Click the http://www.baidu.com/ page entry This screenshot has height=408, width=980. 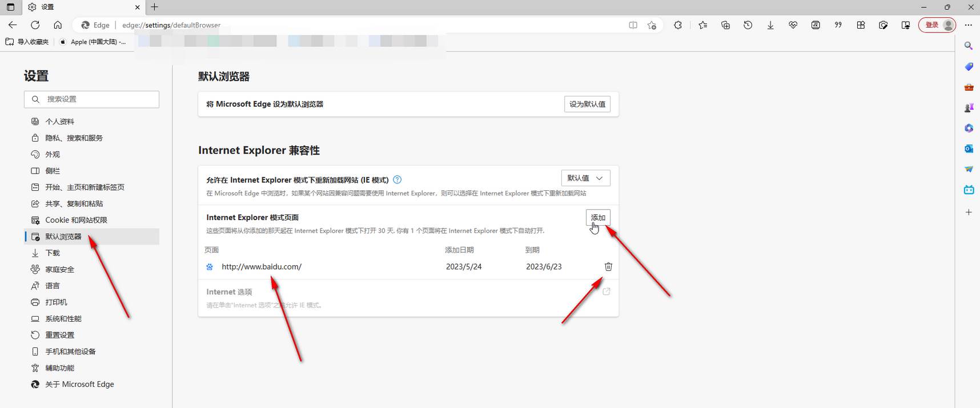point(262,267)
